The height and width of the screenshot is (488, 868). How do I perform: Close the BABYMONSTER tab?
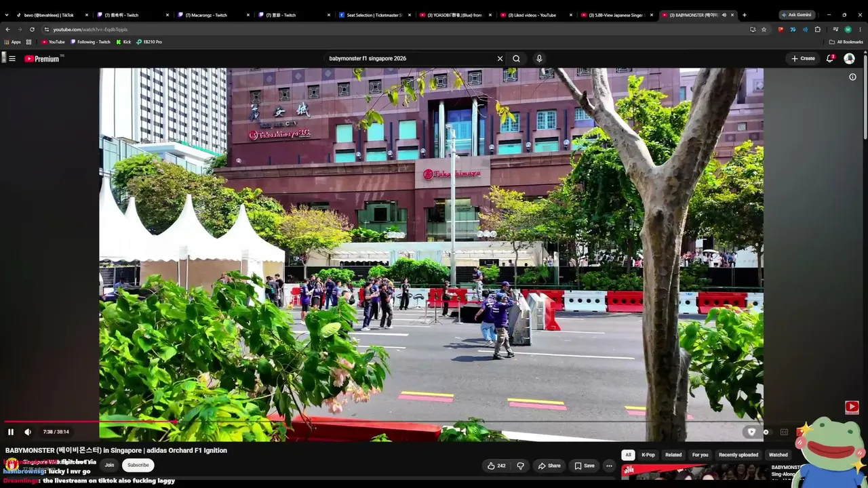coord(732,15)
